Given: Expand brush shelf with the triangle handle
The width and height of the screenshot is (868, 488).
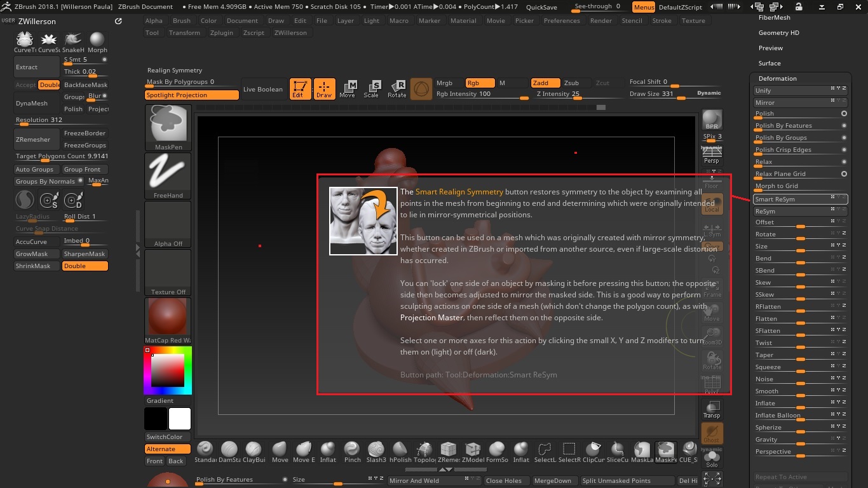Looking at the screenshot, I should 446,470.
